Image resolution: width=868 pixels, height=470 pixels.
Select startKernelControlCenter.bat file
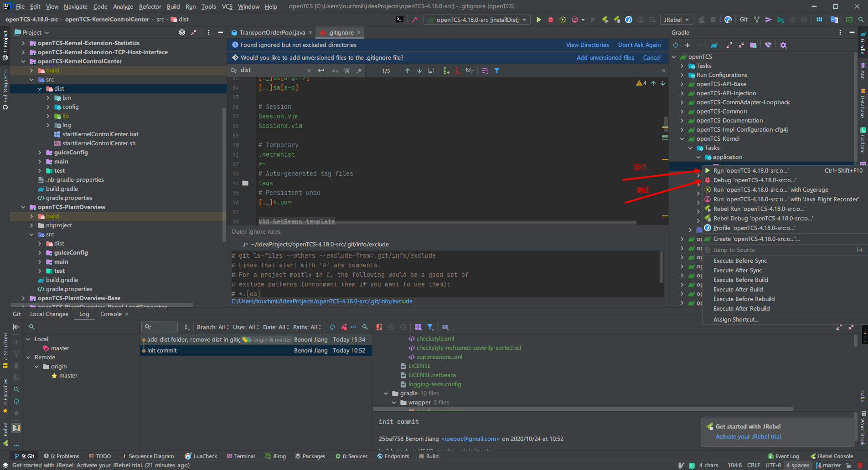[100, 134]
